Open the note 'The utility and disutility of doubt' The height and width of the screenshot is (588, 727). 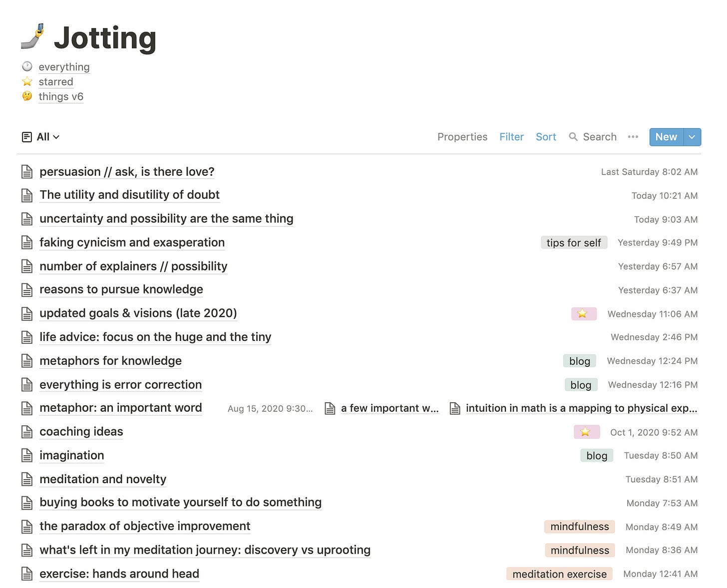[129, 195]
